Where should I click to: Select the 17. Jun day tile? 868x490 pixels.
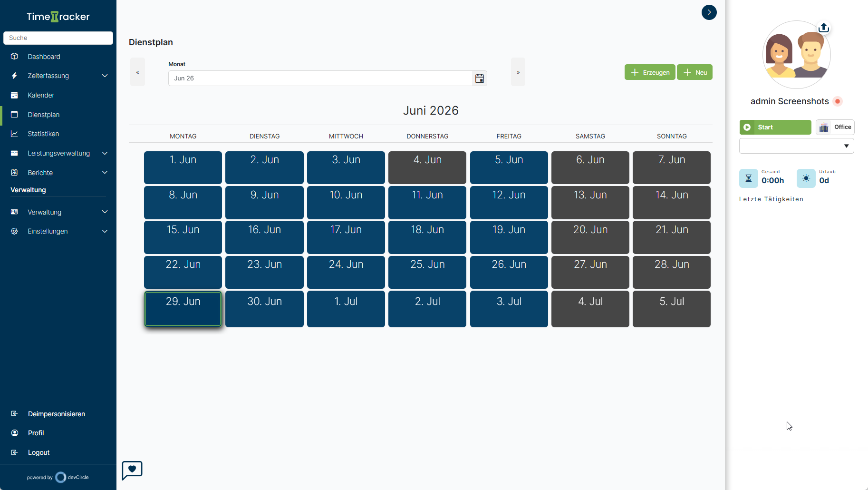[346, 237]
